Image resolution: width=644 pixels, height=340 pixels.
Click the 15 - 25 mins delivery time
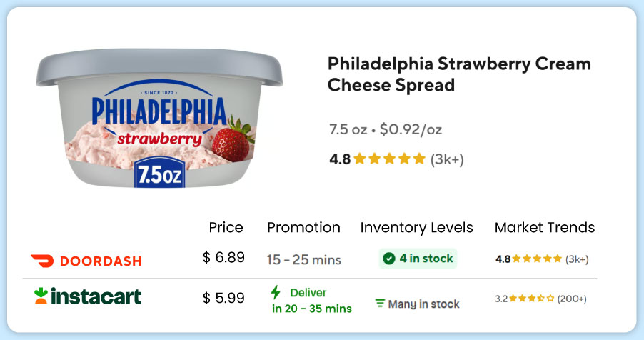click(x=303, y=259)
